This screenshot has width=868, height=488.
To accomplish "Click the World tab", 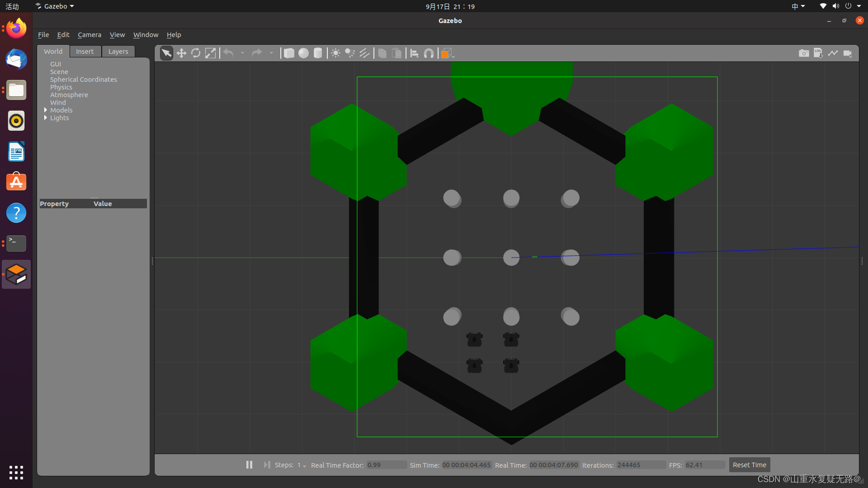I will click(x=53, y=51).
